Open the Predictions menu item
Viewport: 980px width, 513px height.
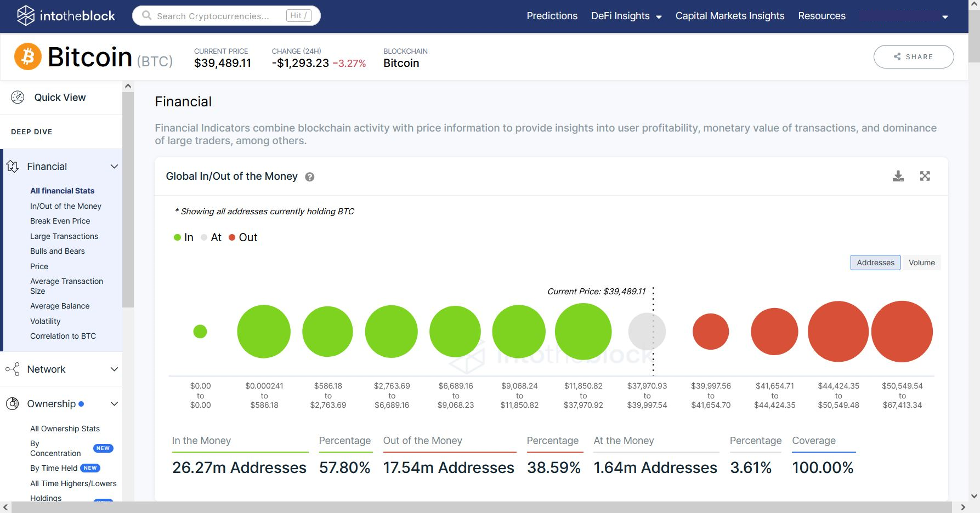552,16
